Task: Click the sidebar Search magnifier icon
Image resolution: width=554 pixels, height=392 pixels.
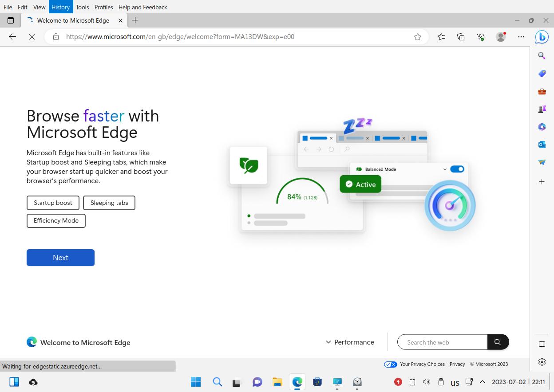Action: (542, 55)
